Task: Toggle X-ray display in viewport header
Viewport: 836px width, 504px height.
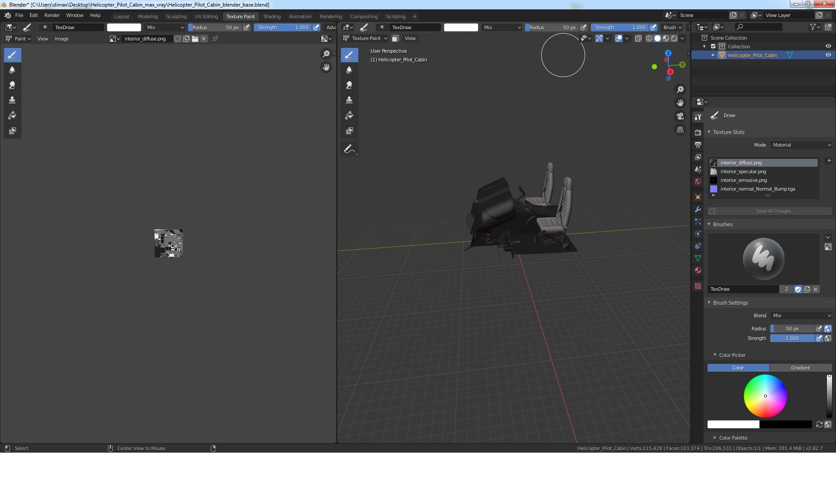Action: pos(638,38)
